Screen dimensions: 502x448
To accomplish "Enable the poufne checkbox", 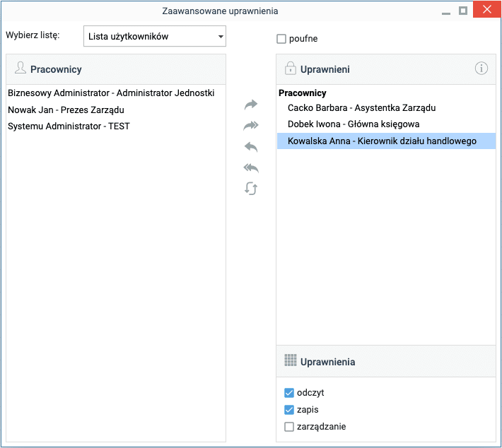I will pyautogui.click(x=281, y=39).
